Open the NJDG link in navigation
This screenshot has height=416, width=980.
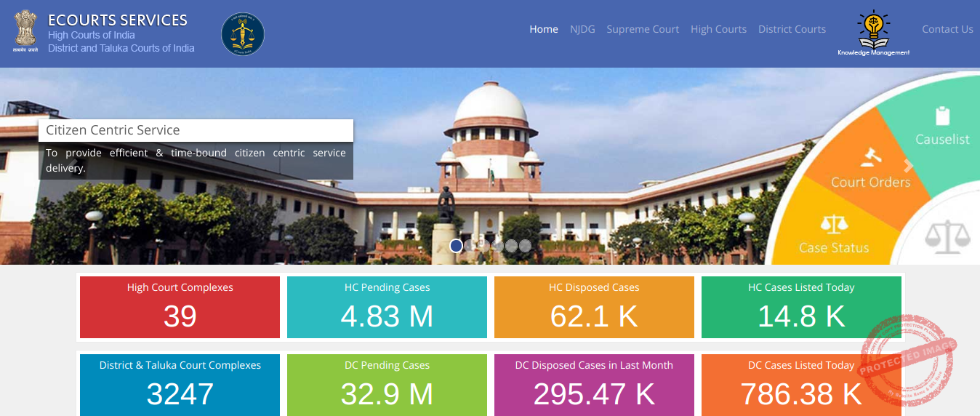tap(582, 29)
